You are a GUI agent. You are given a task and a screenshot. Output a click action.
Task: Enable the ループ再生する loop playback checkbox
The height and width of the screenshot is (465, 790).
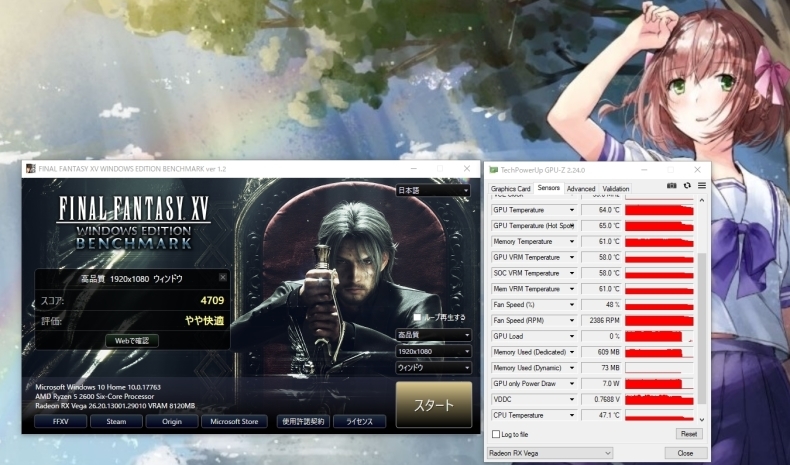[x=417, y=317]
